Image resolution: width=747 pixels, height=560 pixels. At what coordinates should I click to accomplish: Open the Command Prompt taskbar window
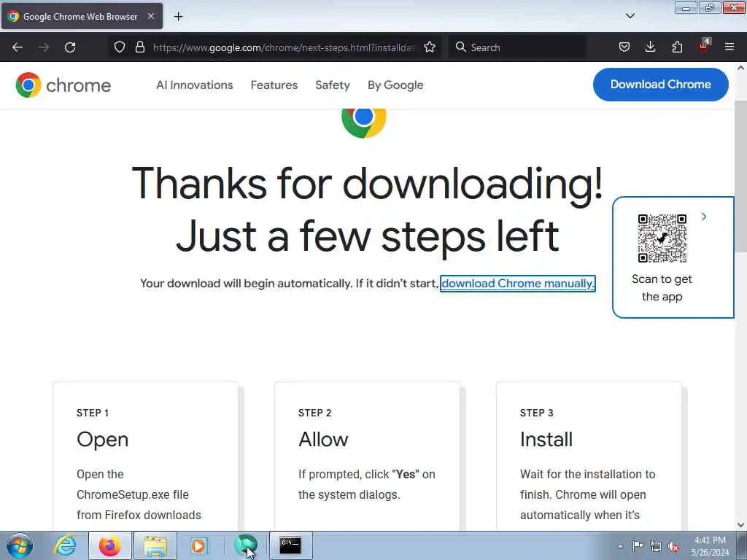pos(290,545)
